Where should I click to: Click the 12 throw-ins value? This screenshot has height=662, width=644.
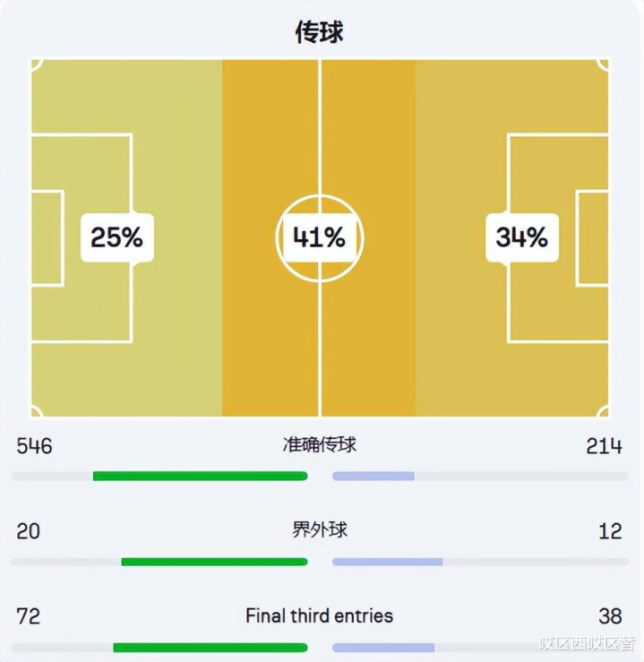610,531
